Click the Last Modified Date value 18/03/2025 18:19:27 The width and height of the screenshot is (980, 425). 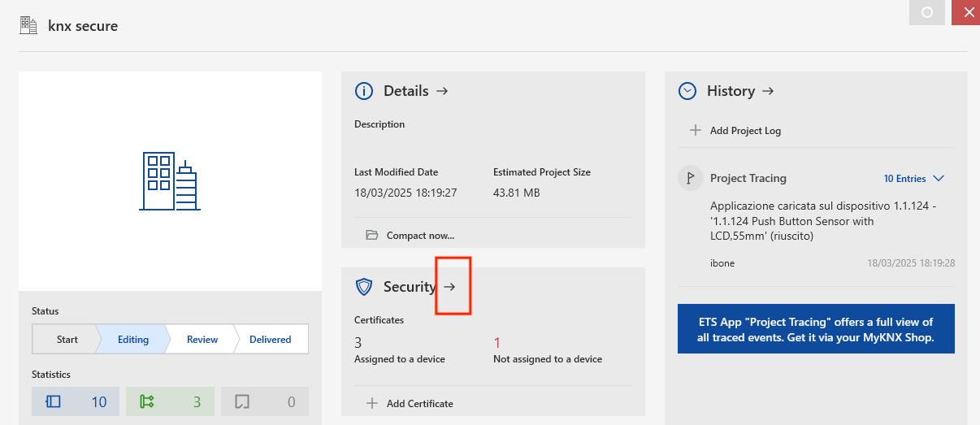click(405, 193)
